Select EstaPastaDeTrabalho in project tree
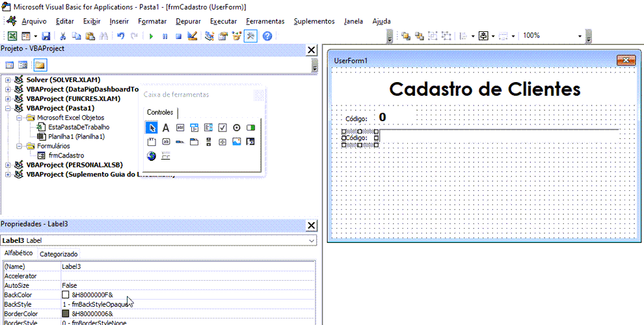The image size is (644, 325). pos(79,127)
